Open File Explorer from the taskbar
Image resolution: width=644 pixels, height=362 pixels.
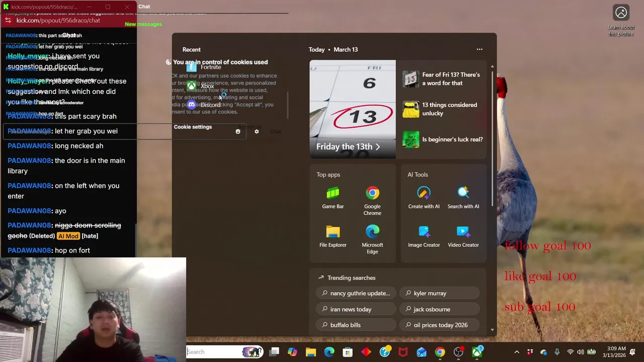click(x=310, y=352)
